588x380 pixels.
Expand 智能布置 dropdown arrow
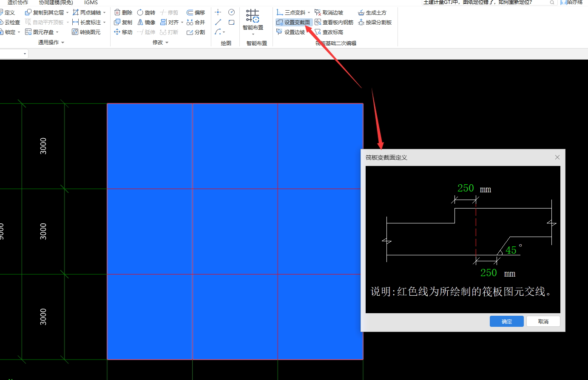253,34
